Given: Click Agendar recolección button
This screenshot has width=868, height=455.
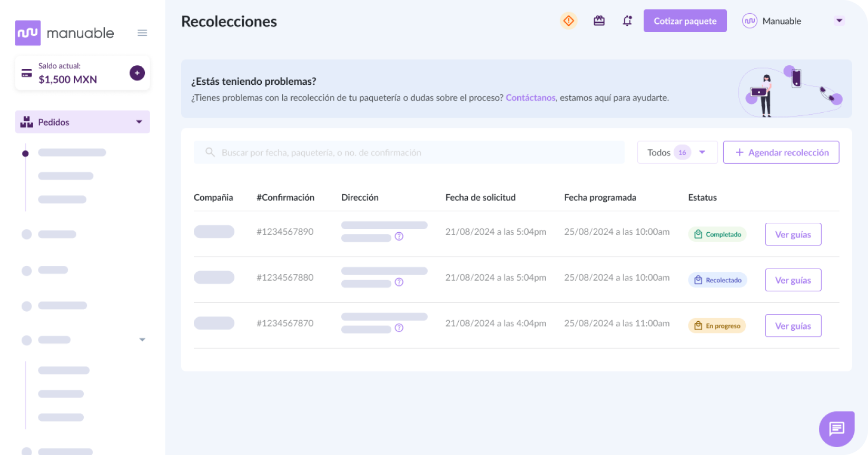Looking at the screenshot, I should 781,152.
